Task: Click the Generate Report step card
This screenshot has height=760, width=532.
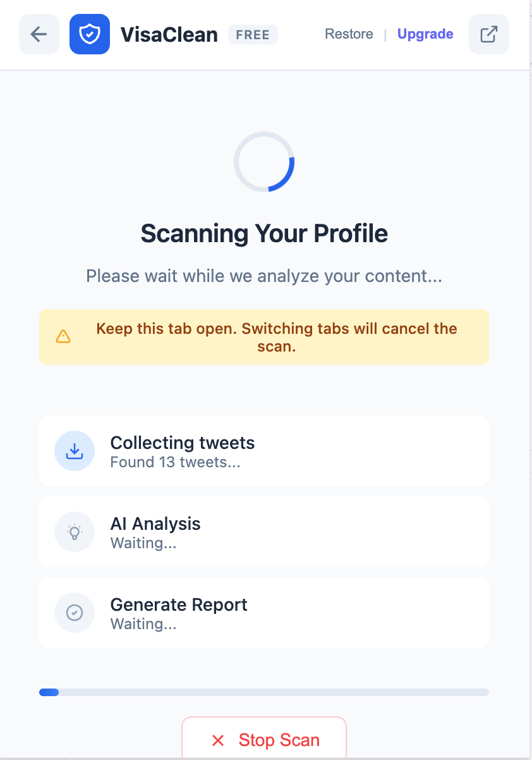Action: click(x=264, y=612)
